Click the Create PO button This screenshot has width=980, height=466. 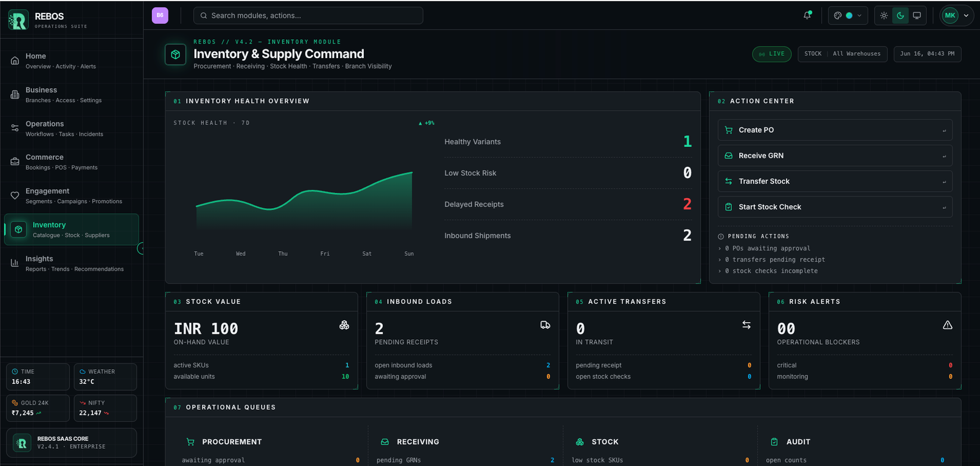coord(835,130)
